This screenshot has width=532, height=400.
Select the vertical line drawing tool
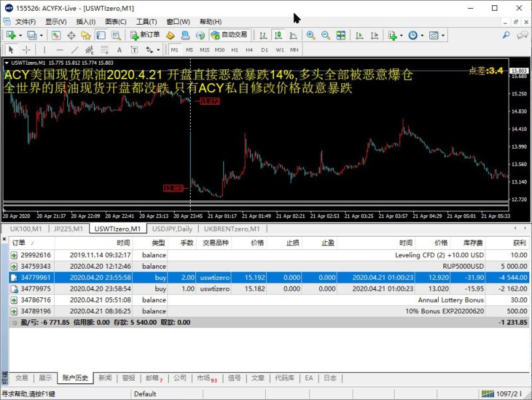click(x=45, y=50)
